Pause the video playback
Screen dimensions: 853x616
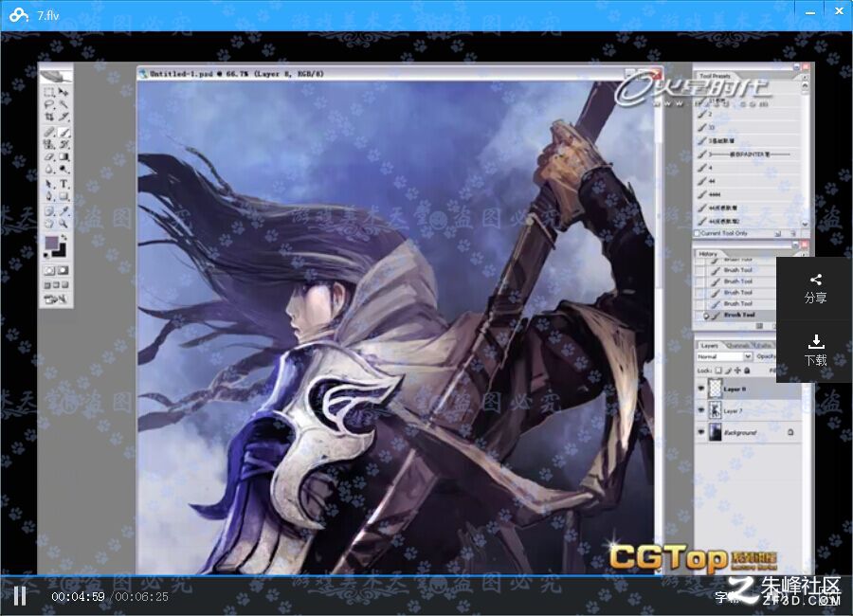[20, 596]
